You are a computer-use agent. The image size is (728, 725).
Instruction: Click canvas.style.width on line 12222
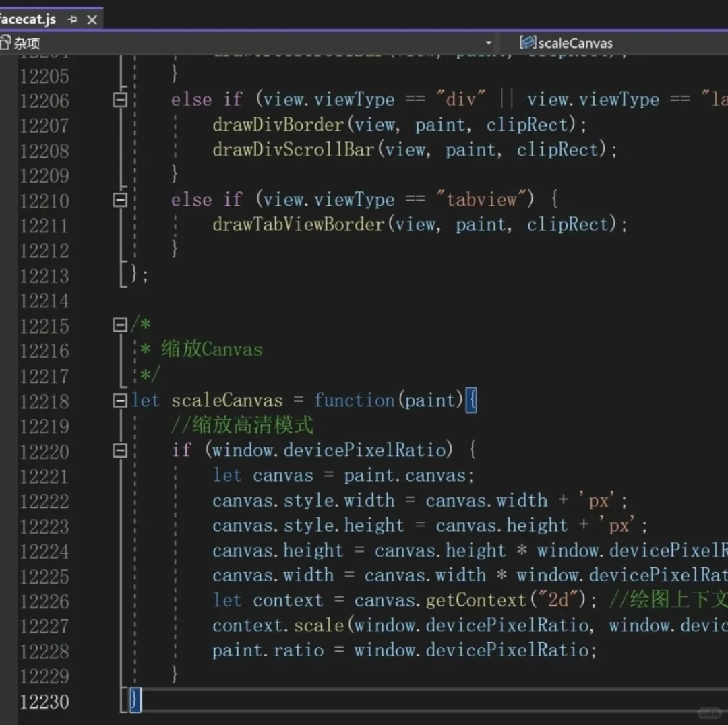tap(303, 501)
